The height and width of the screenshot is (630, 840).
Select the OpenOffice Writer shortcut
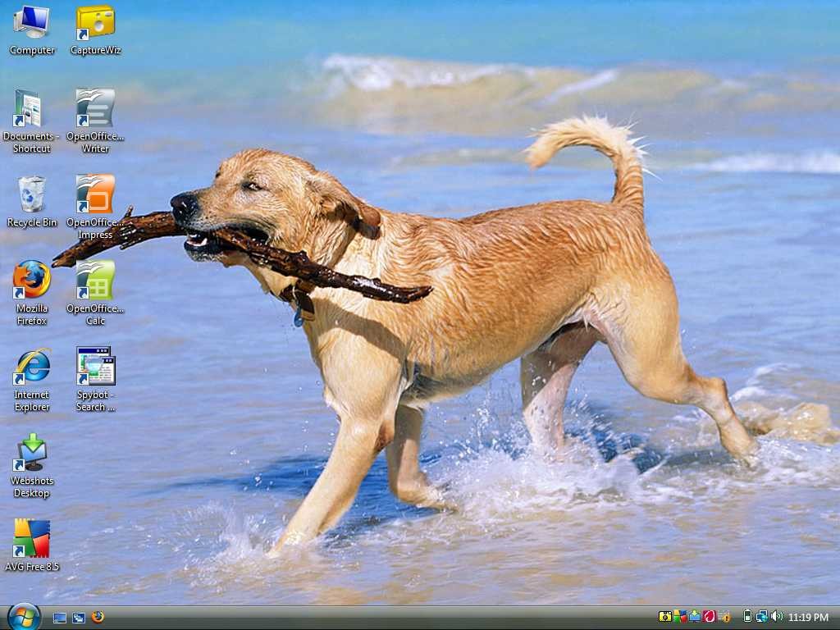[95, 121]
